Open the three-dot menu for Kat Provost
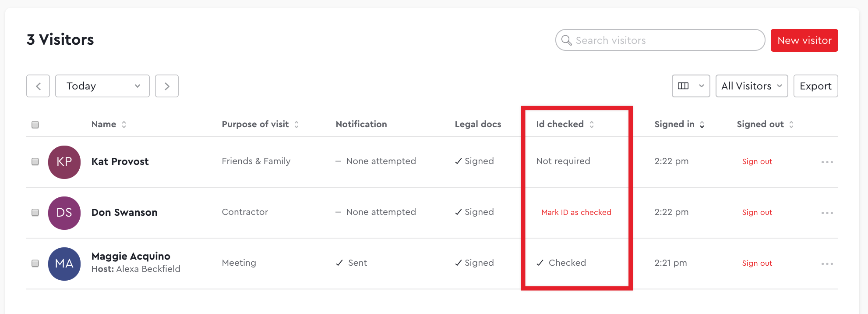The height and width of the screenshot is (314, 868). click(x=827, y=162)
